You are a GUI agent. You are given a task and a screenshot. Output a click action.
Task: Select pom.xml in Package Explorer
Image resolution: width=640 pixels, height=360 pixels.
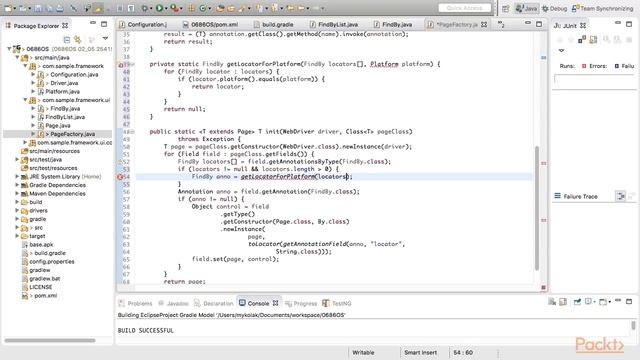45,296
